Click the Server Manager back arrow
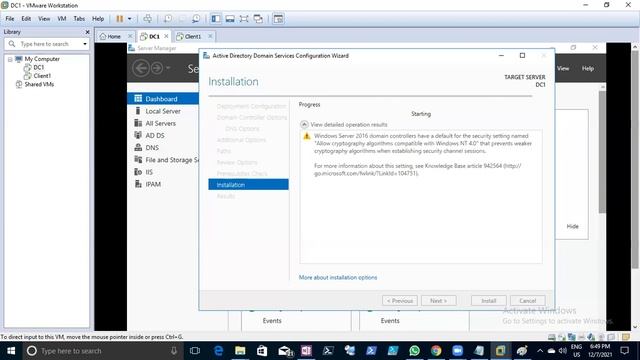 141,68
